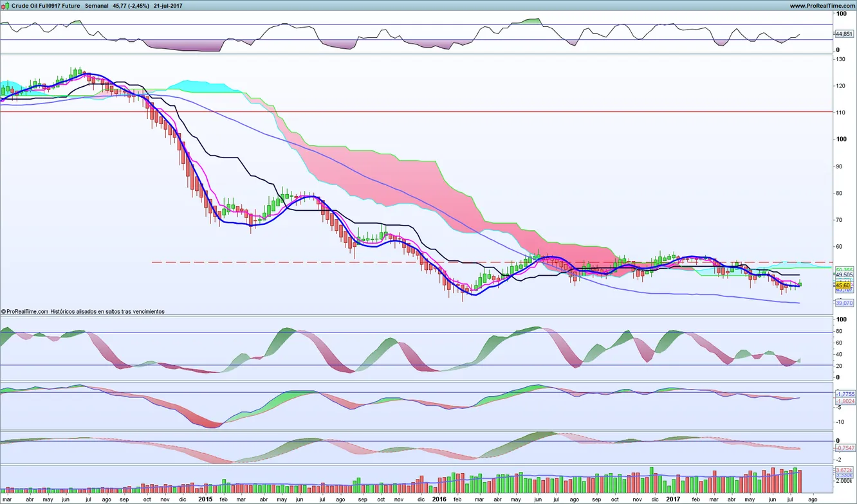The image size is (857, 504).
Task: Click the 49,505 black line price label
Action: [843, 274]
